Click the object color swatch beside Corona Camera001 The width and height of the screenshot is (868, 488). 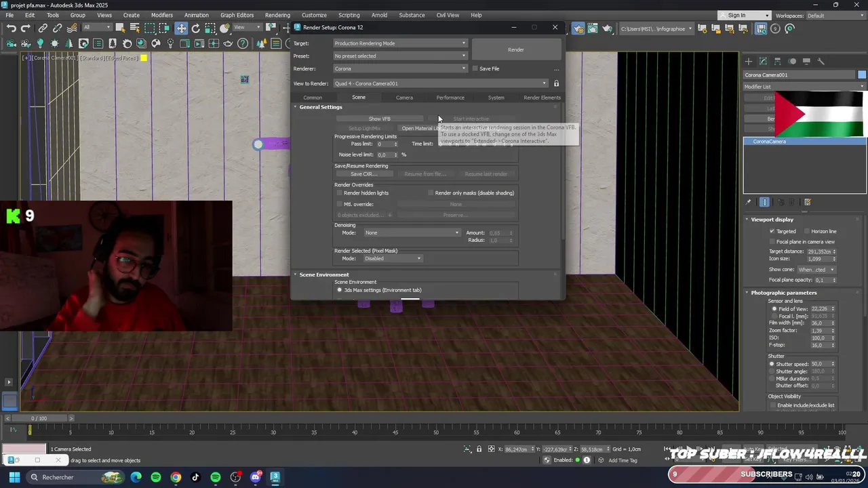tap(862, 75)
